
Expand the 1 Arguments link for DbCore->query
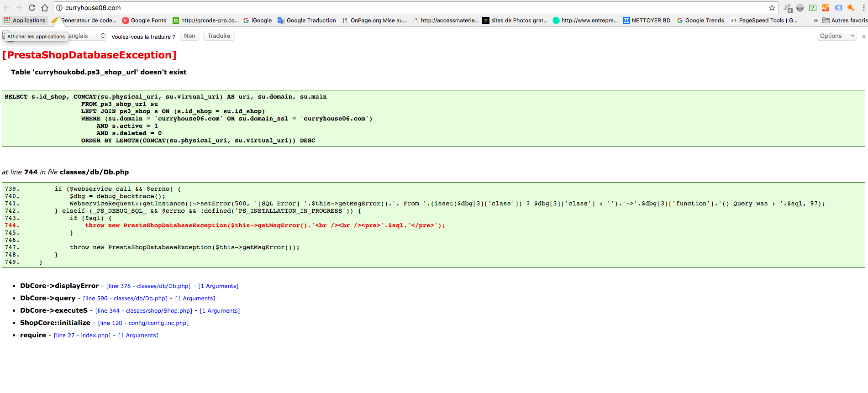tap(195, 299)
